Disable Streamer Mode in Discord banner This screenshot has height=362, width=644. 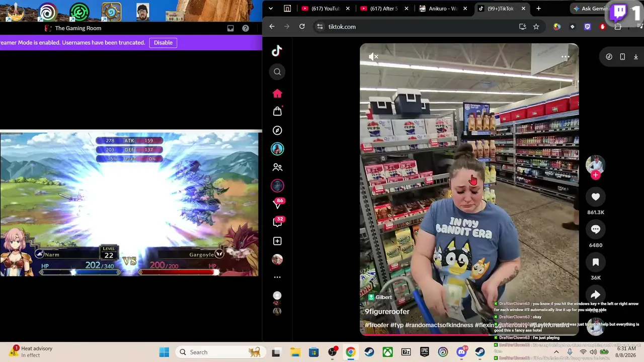(163, 43)
